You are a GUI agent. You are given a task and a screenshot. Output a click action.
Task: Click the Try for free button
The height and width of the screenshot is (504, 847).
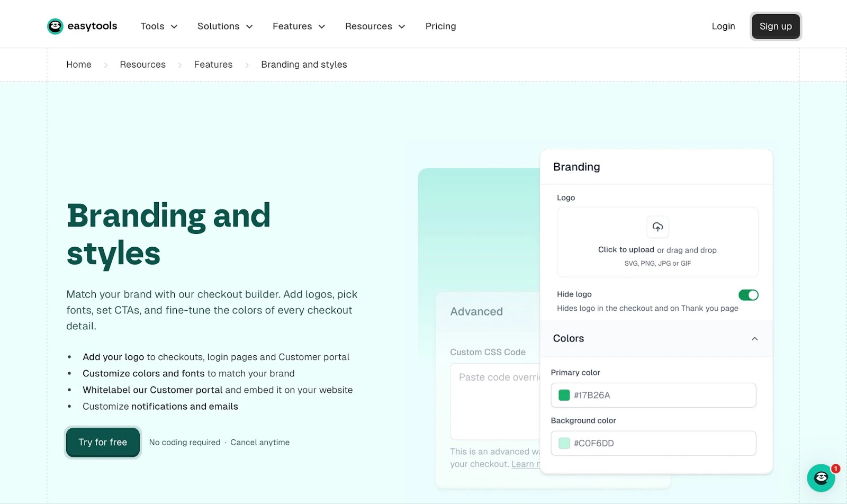[x=103, y=442]
